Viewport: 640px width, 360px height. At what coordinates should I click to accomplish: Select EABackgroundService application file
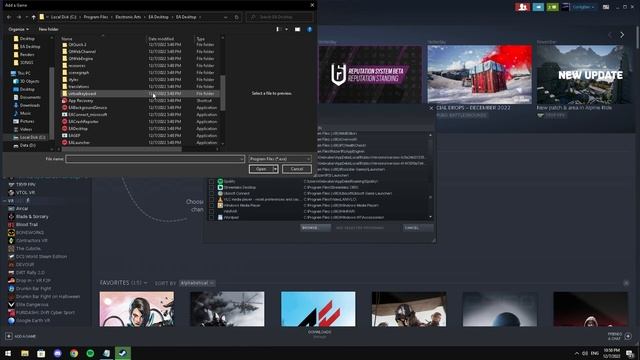point(88,108)
